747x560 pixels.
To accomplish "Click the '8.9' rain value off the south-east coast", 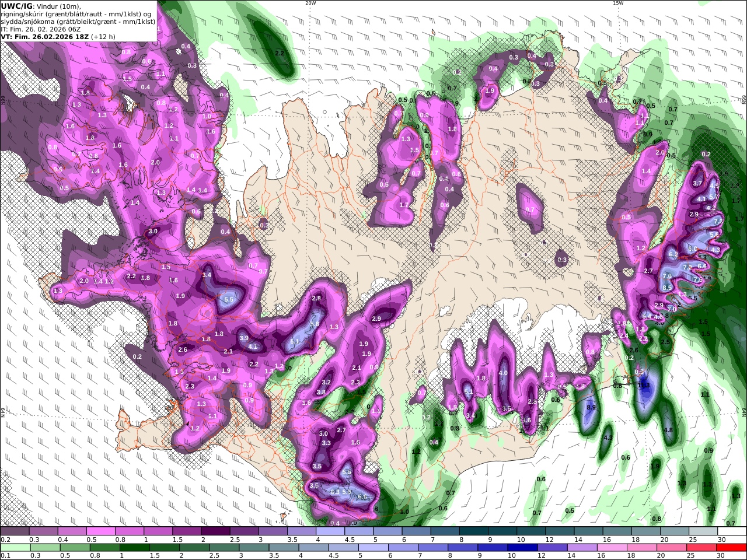I will 591,407.
